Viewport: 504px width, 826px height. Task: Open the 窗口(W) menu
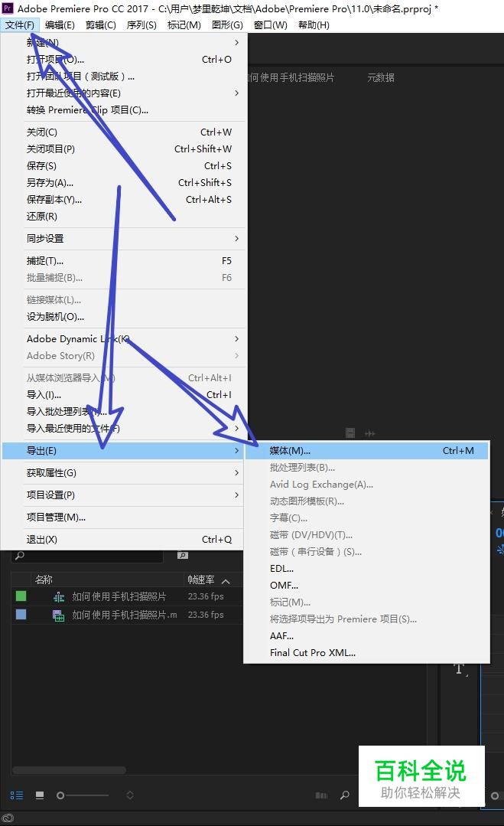click(271, 24)
